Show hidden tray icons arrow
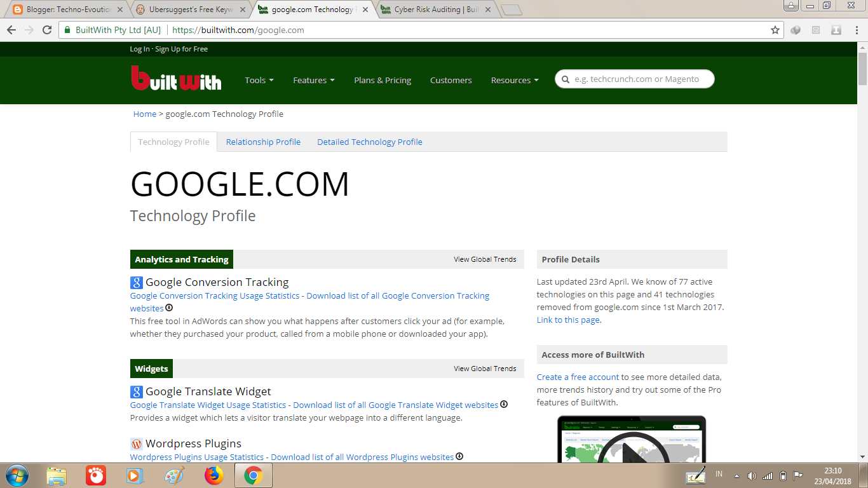 coord(736,476)
